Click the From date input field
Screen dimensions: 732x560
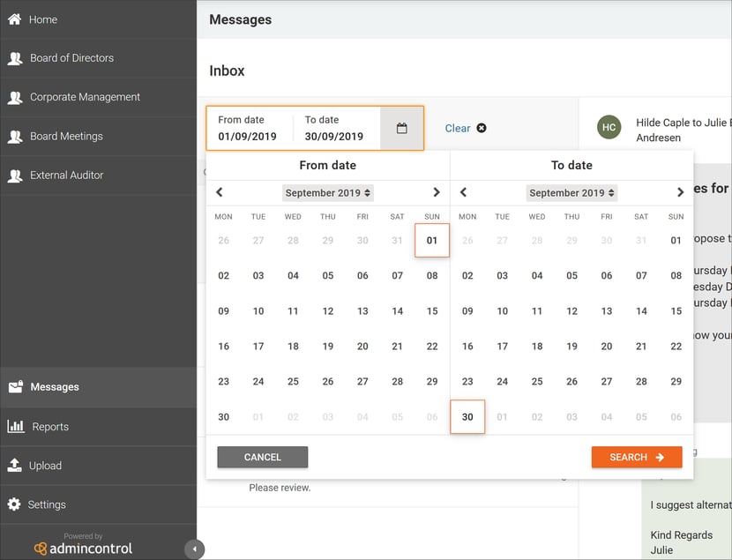point(250,129)
